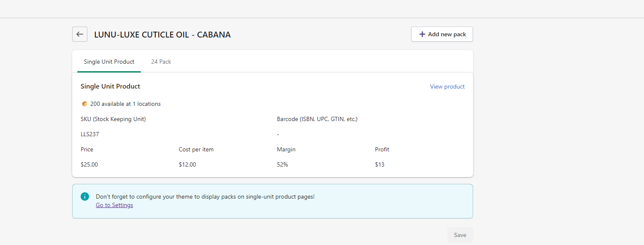Click the 52% margin value
This screenshot has width=644, height=245.
(282, 164)
